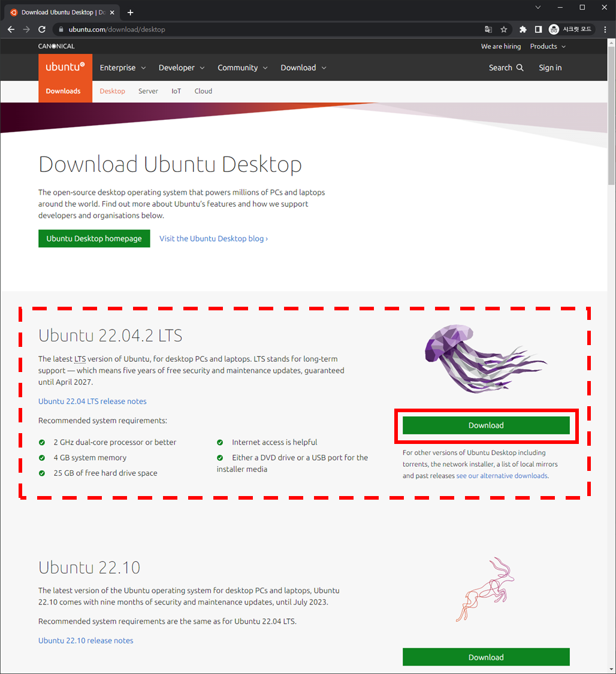
Task: Open the translate page icon
Action: pyautogui.click(x=488, y=29)
